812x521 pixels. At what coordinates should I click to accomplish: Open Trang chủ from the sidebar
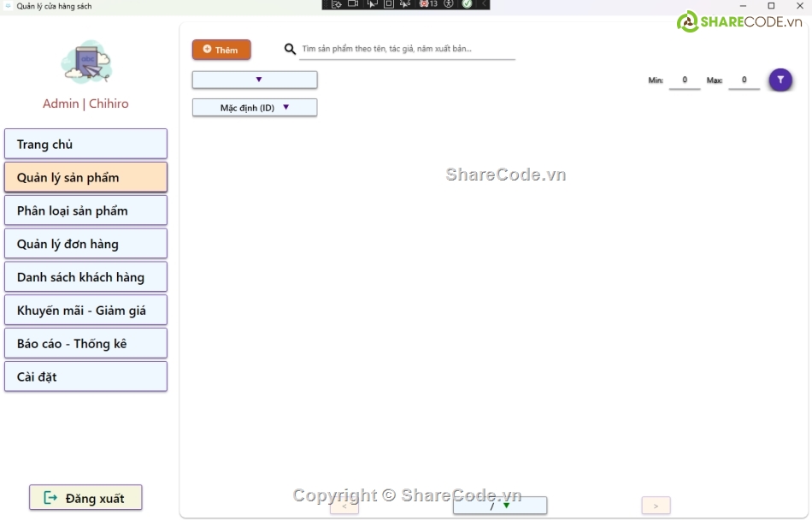pos(85,144)
